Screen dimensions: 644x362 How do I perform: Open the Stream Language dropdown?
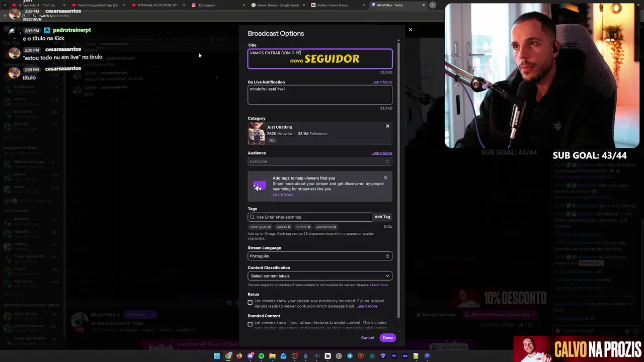[x=319, y=256]
